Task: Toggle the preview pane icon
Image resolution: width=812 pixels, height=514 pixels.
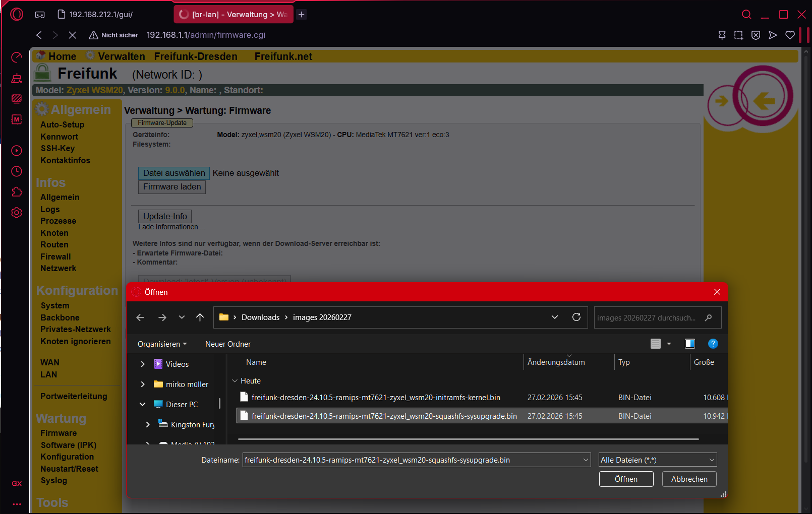Action: [x=689, y=344]
